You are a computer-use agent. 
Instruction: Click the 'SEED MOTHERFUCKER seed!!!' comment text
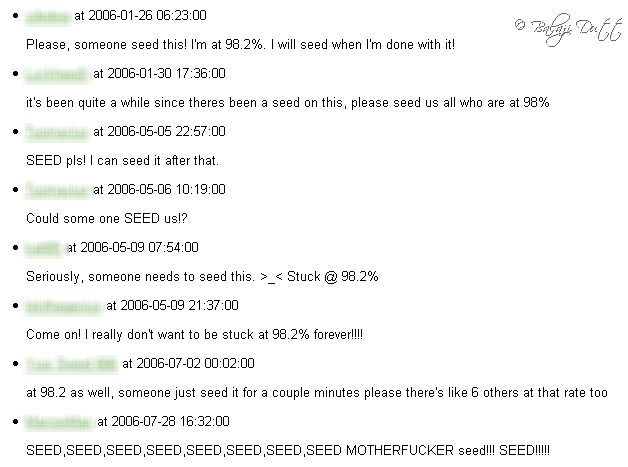coord(288,451)
